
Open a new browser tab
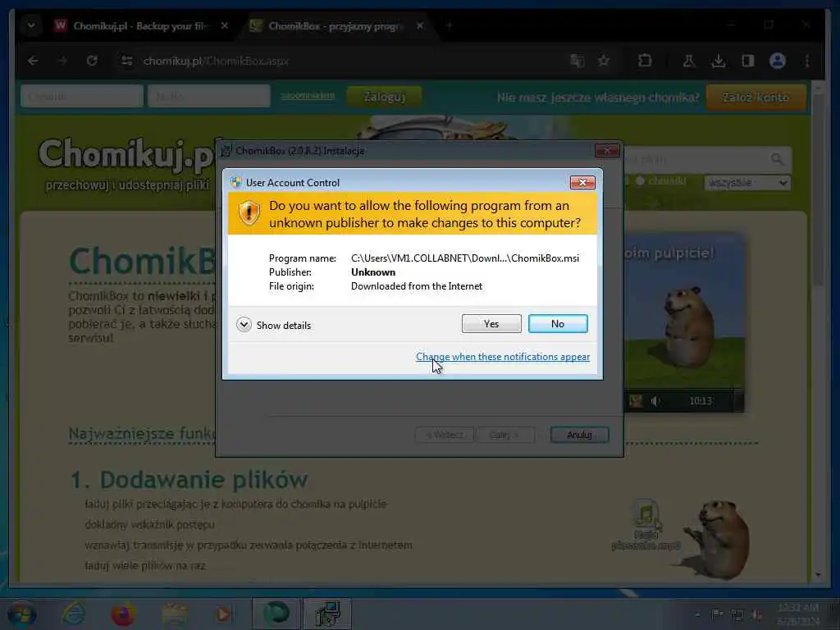pos(449,25)
